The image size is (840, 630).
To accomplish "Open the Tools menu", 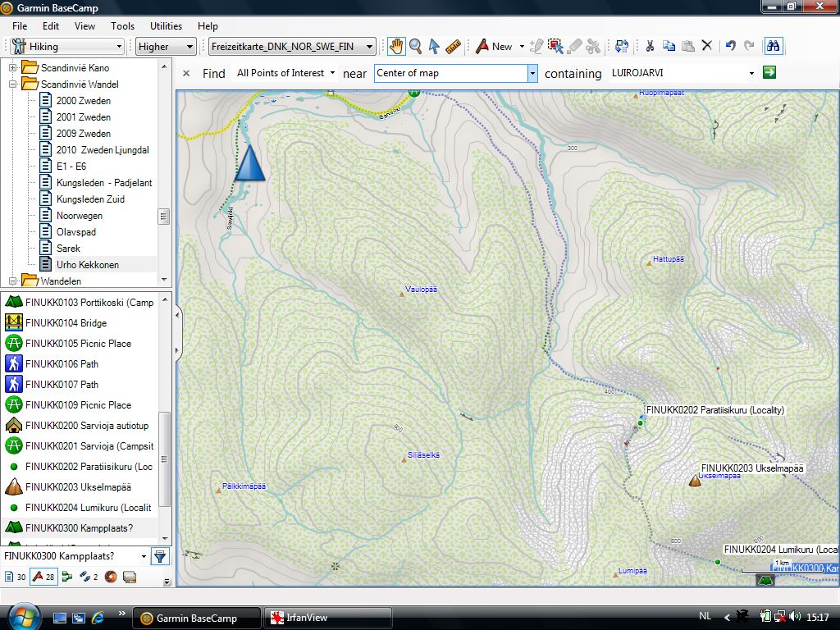I will click(x=122, y=26).
